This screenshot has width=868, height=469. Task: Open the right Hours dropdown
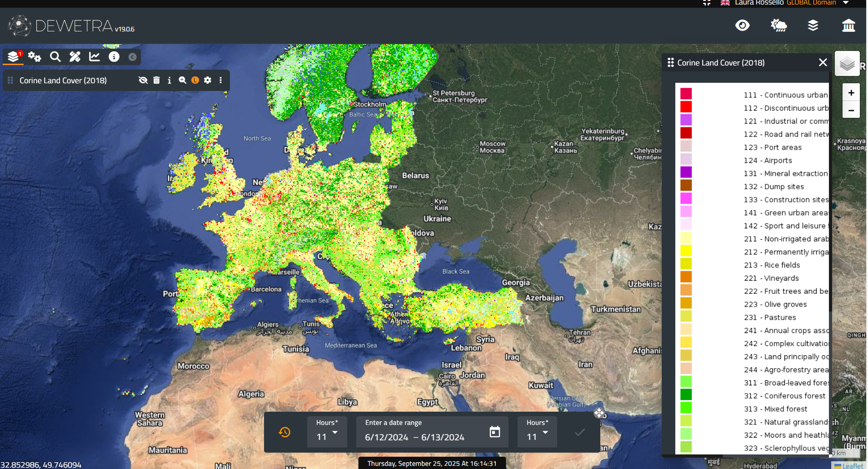click(537, 432)
